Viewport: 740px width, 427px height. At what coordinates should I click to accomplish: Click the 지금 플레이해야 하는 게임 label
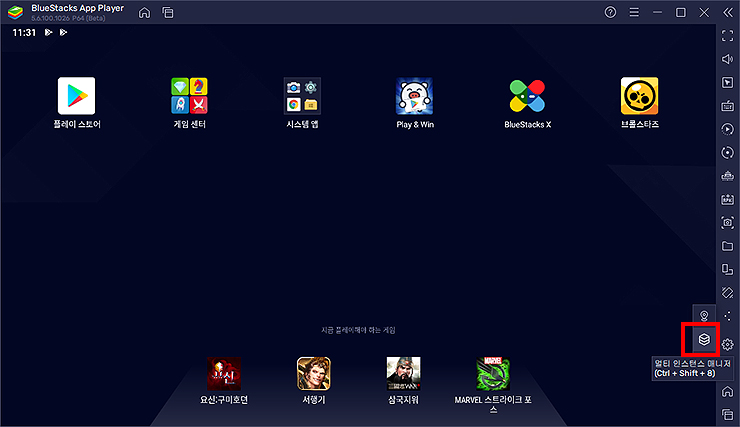[x=358, y=330]
